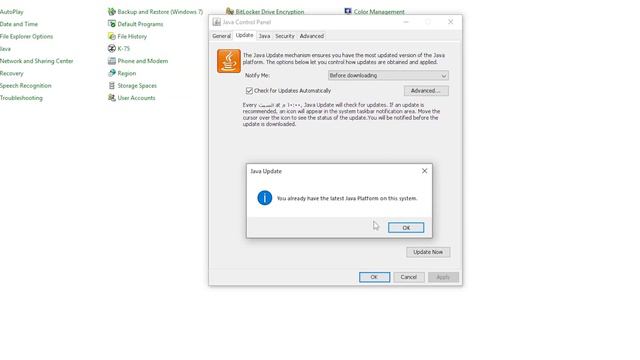Click the BitLocker Drive Encryption icon
Viewport: 640px width, 360px height.
tap(230, 11)
